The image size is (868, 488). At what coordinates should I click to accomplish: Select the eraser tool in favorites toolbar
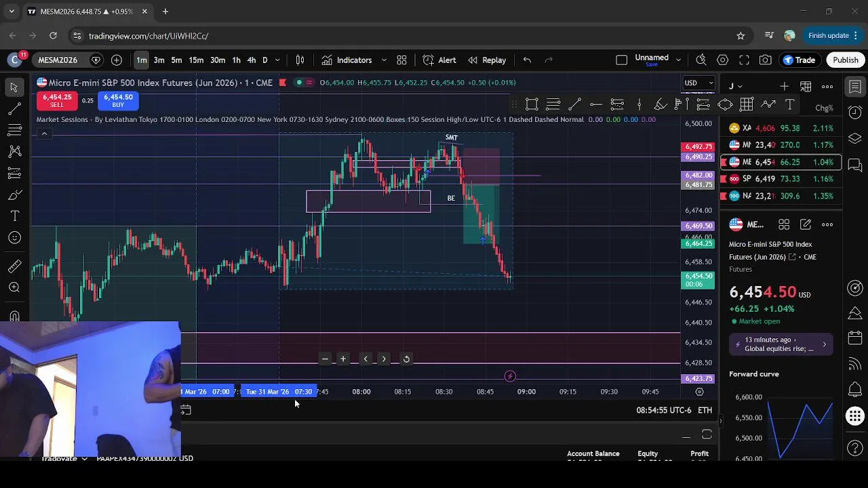[x=660, y=104]
